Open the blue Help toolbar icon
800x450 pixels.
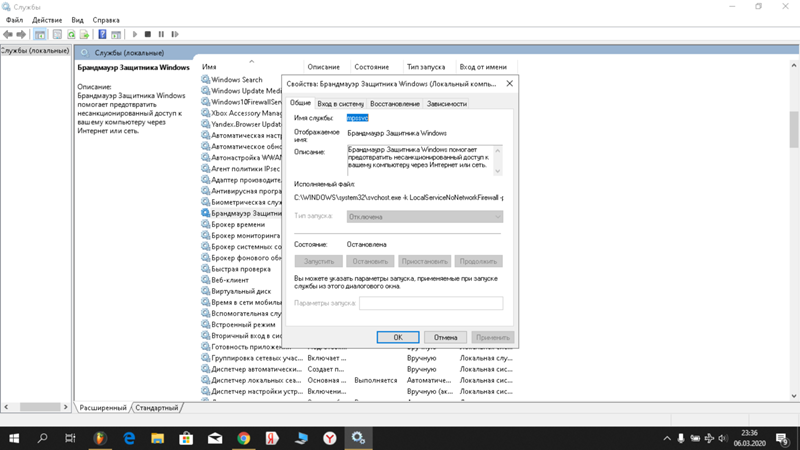(x=103, y=34)
